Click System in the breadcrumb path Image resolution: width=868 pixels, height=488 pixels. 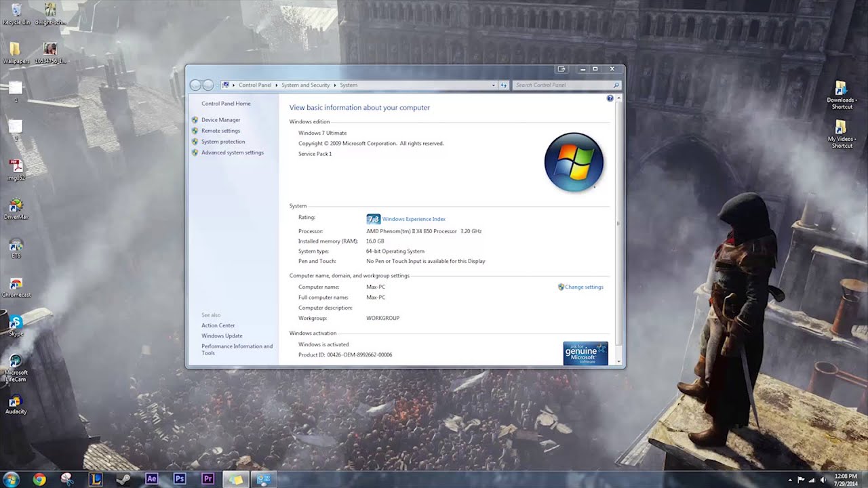coord(349,85)
